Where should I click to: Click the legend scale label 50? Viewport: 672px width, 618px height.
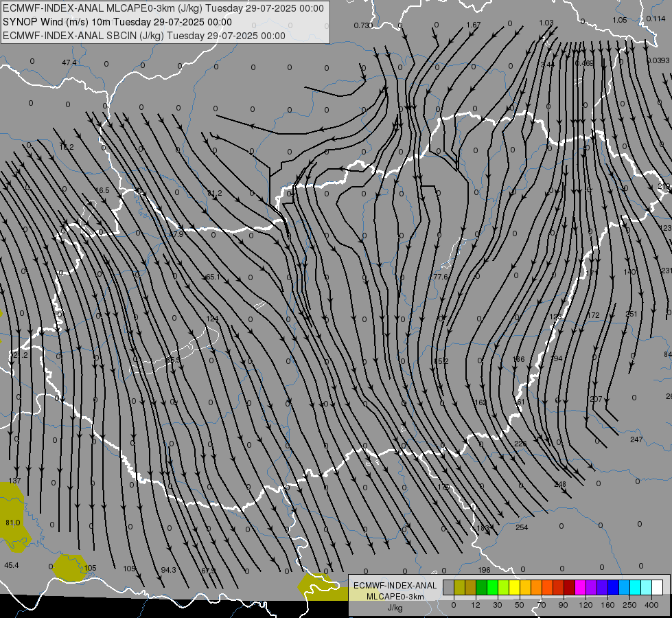[x=519, y=605]
